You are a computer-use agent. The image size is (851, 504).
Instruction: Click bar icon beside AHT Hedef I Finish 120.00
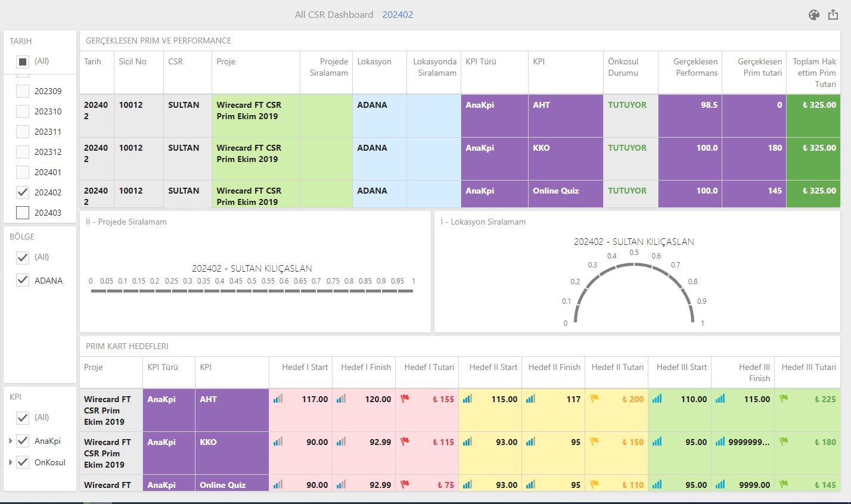pos(341,399)
